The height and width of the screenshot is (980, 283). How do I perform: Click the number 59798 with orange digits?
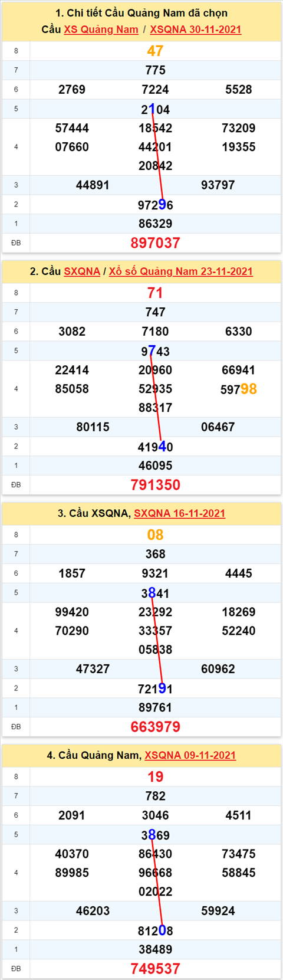point(239,389)
